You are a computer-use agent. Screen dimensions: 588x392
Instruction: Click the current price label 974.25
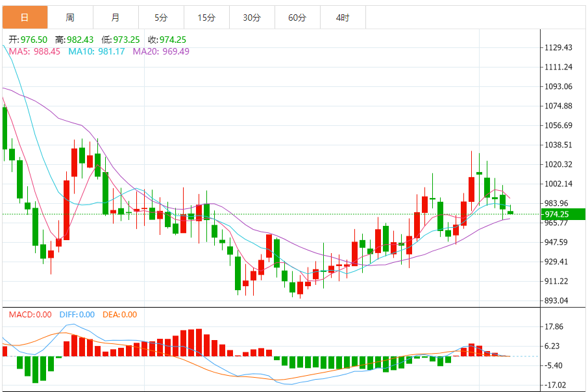click(x=563, y=214)
